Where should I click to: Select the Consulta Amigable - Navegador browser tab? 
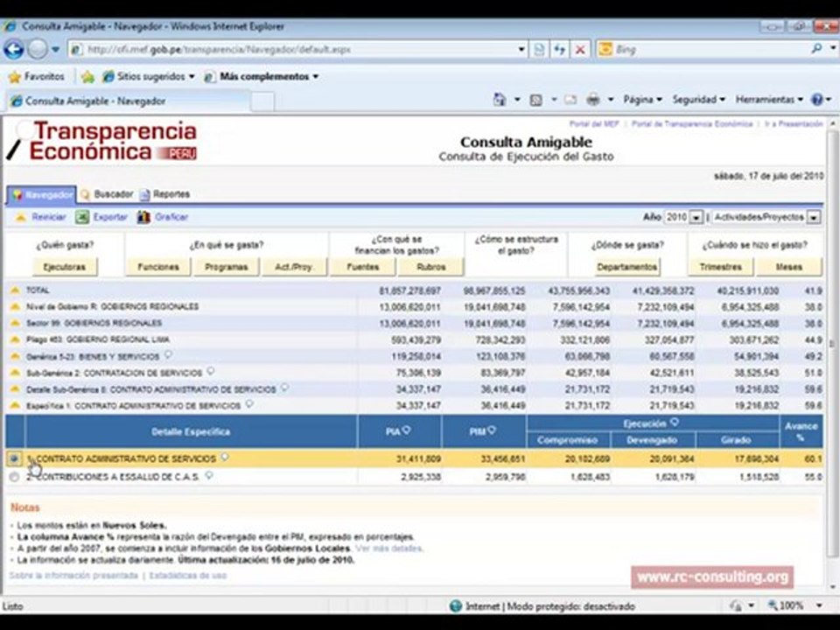(128, 101)
